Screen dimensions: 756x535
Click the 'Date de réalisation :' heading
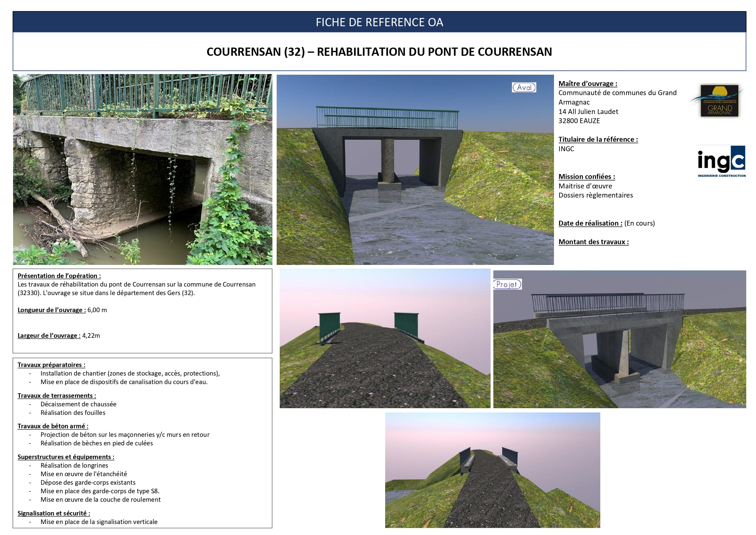(x=590, y=223)
